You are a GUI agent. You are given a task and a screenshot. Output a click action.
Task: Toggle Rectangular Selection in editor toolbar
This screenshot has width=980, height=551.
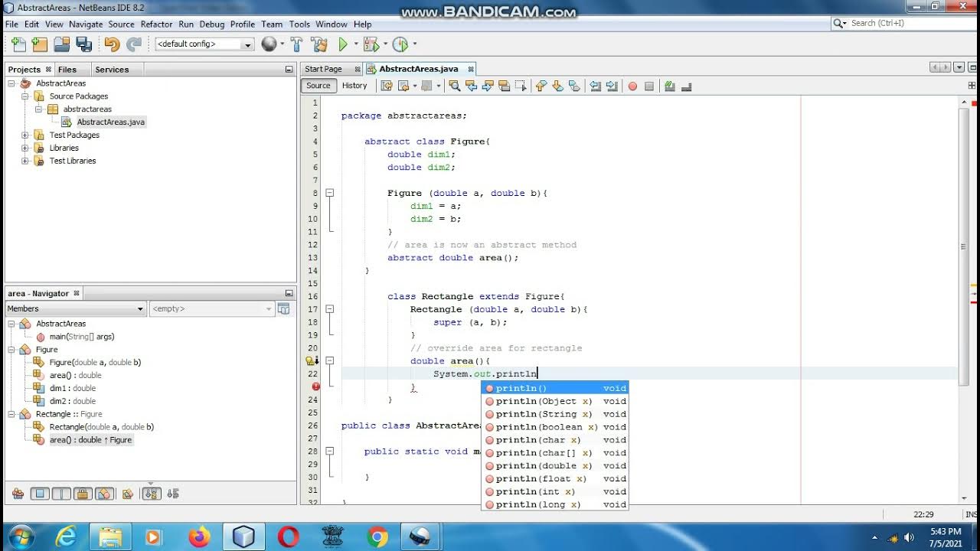click(x=521, y=86)
